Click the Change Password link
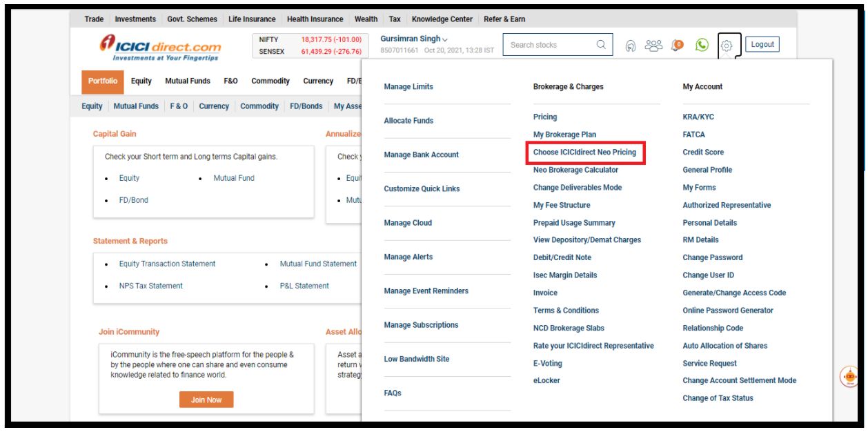The width and height of the screenshot is (868, 432). click(x=712, y=257)
